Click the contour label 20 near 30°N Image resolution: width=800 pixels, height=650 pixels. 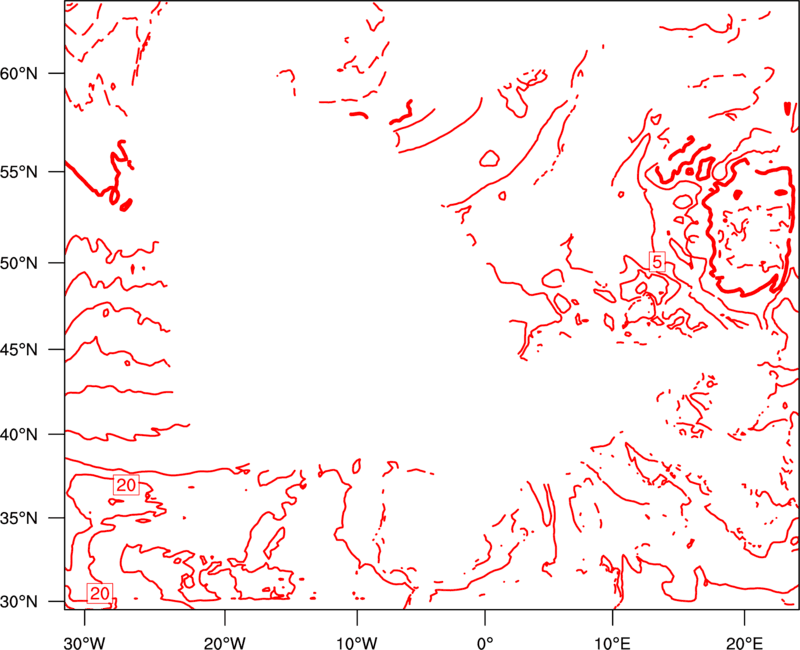pos(99,593)
